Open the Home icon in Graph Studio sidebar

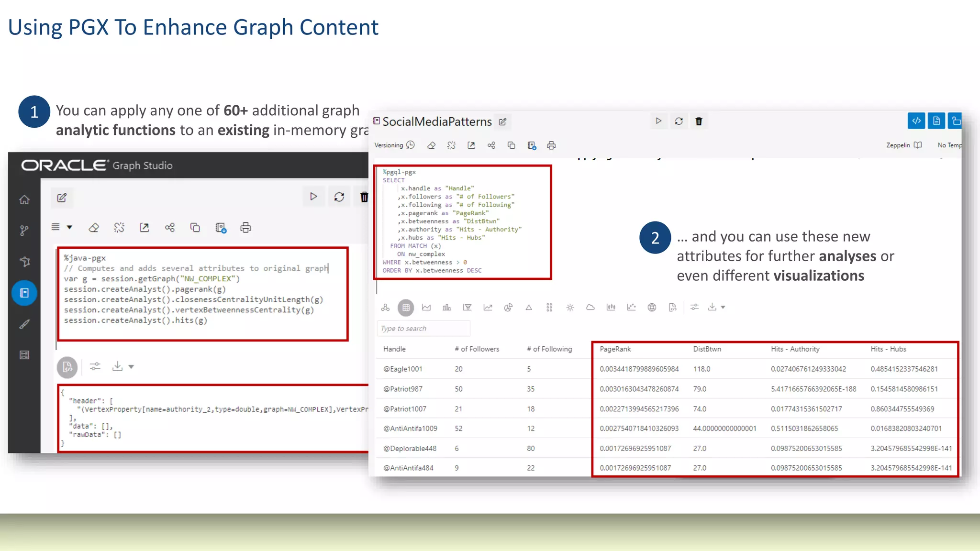[x=24, y=200]
